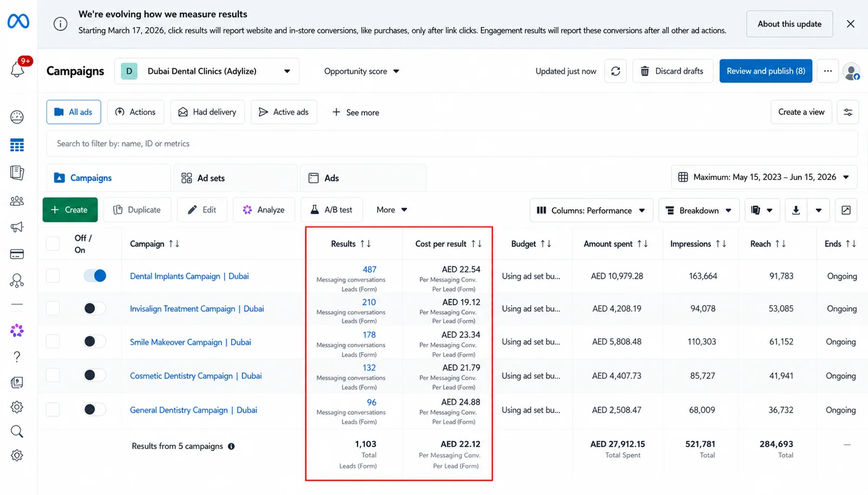Open Columns: Performance dropdown

591,210
